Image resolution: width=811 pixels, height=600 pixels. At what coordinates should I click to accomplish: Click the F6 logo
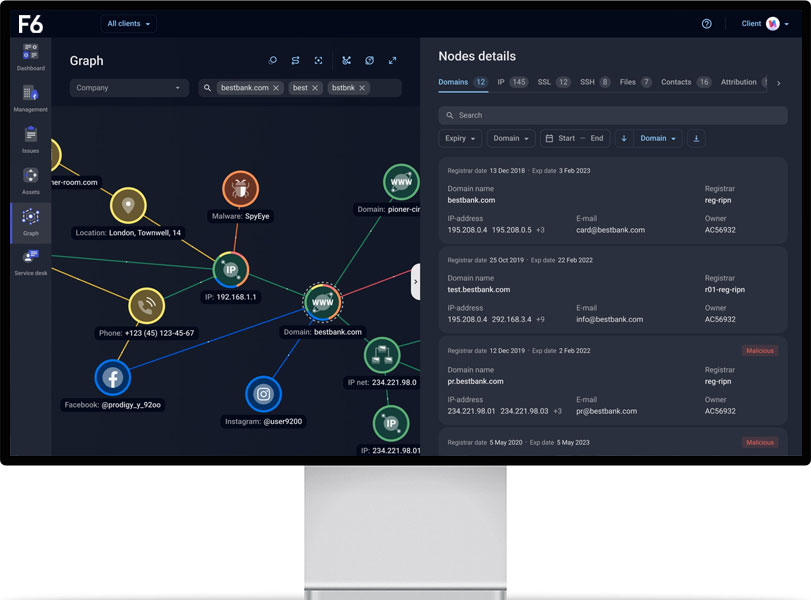(x=31, y=24)
